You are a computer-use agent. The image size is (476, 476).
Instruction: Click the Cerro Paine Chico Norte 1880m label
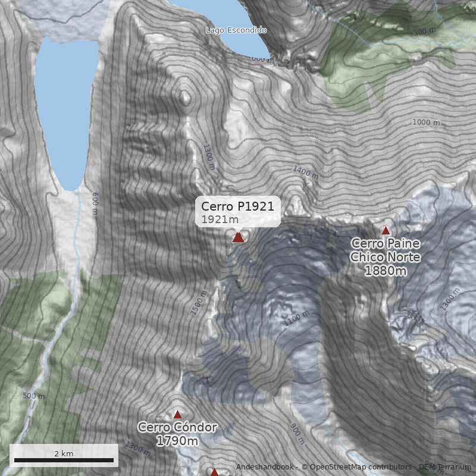(x=385, y=257)
